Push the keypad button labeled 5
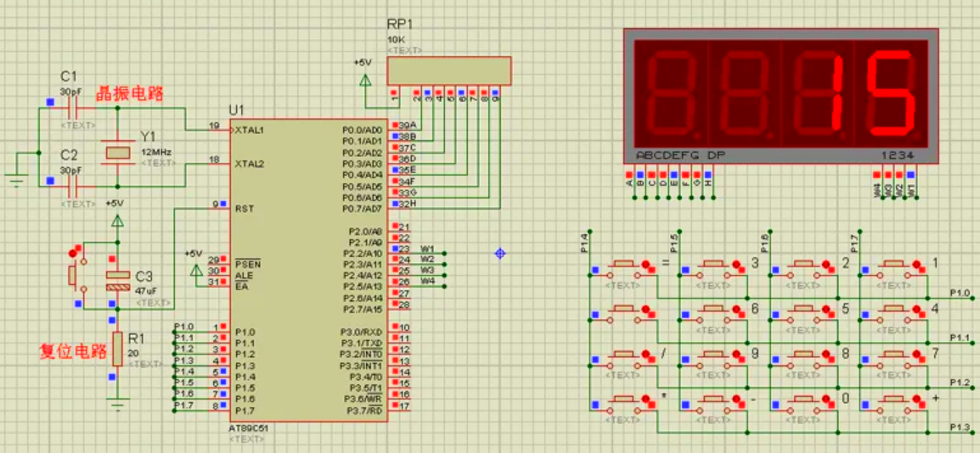This screenshot has width=980, height=453. click(x=803, y=309)
